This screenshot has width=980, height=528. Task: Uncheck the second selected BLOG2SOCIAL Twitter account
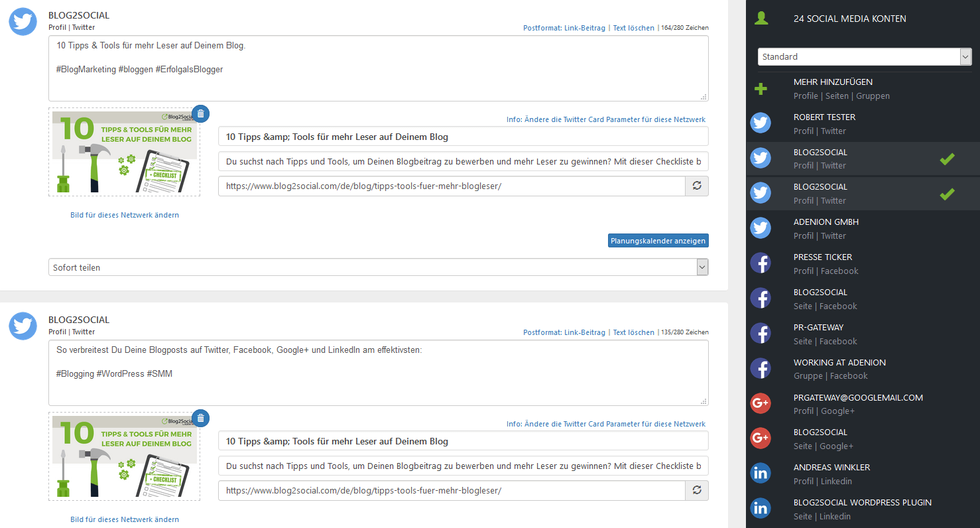(947, 194)
